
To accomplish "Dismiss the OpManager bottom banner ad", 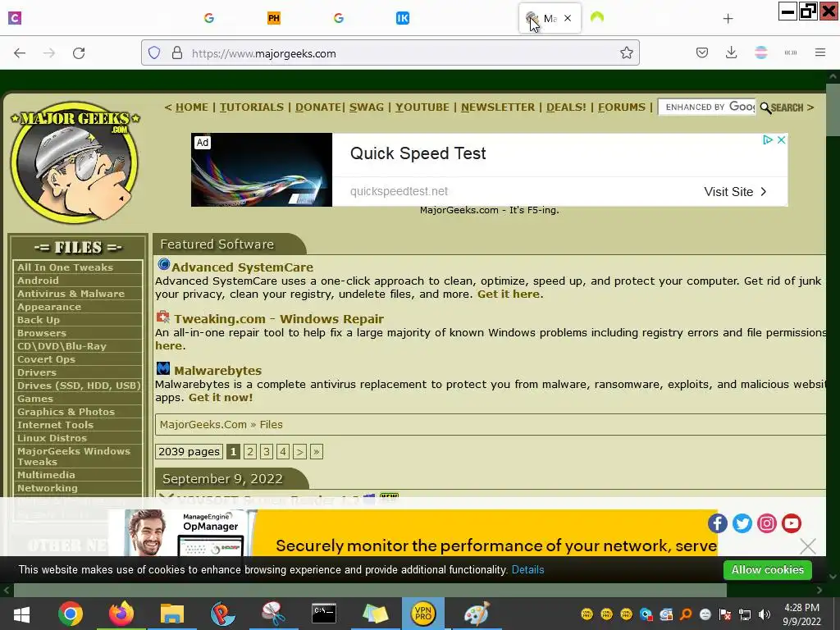I will [x=807, y=546].
